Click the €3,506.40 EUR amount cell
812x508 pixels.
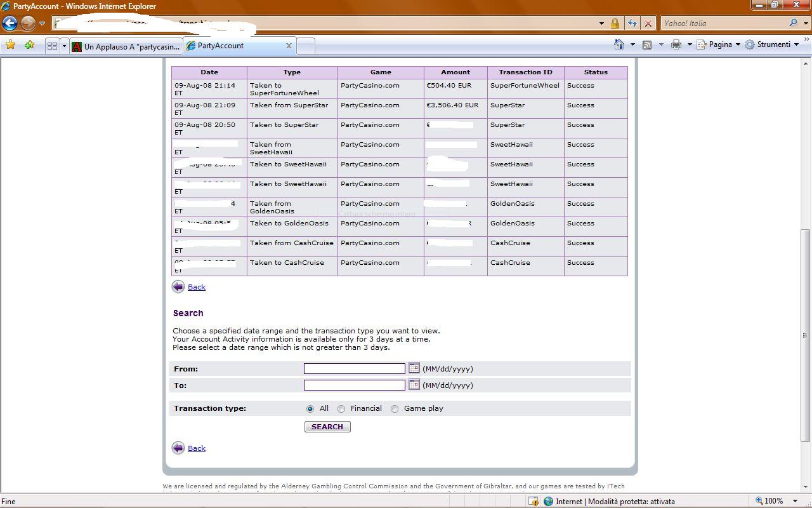coord(455,109)
